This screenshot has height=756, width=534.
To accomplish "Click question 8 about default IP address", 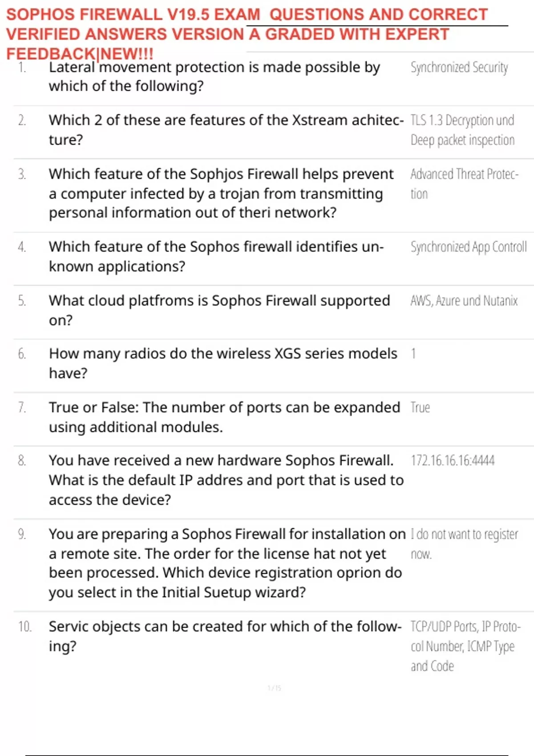I will click(226, 480).
